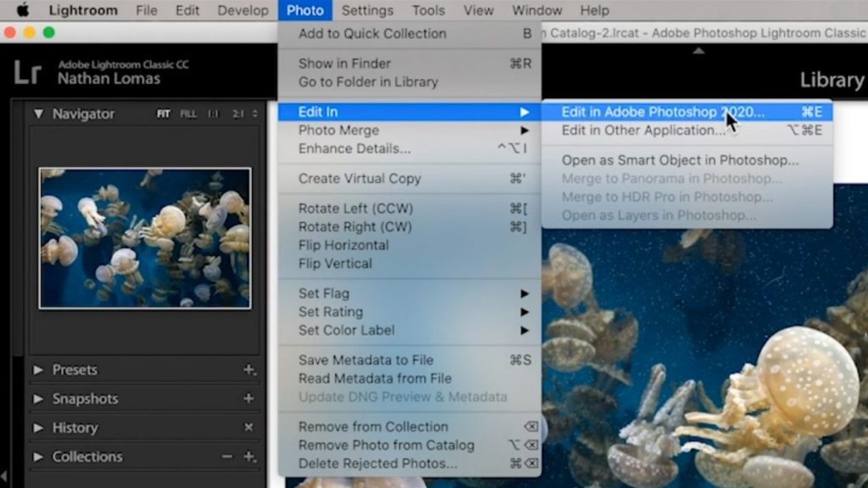Clear history with the X icon

pos(248,427)
